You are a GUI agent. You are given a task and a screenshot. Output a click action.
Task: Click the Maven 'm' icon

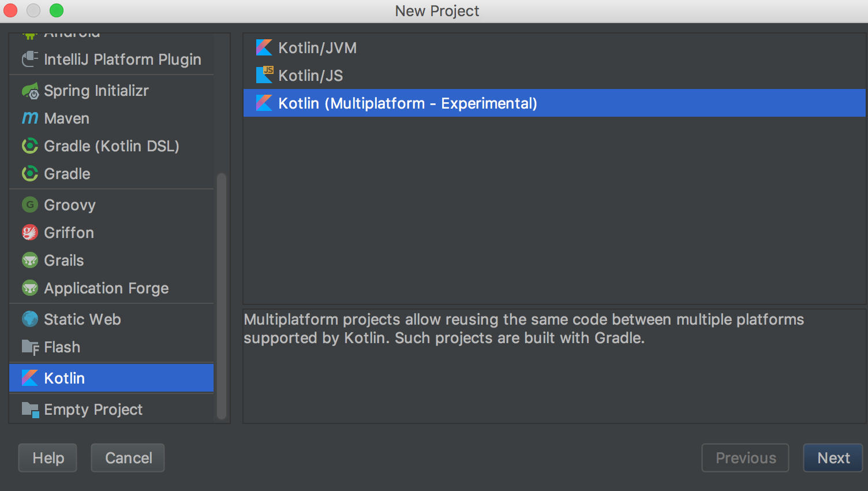click(30, 118)
